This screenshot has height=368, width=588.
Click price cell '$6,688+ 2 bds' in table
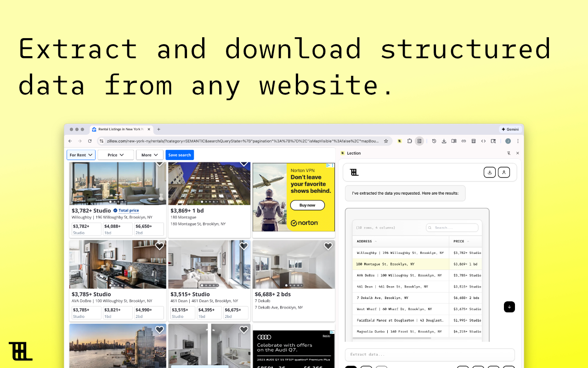[466, 298]
